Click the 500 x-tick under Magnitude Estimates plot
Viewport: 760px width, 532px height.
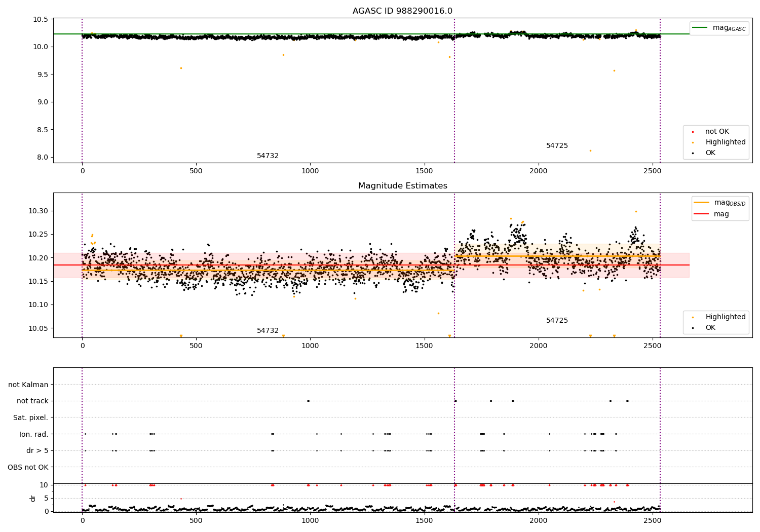click(x=196, y=346)
